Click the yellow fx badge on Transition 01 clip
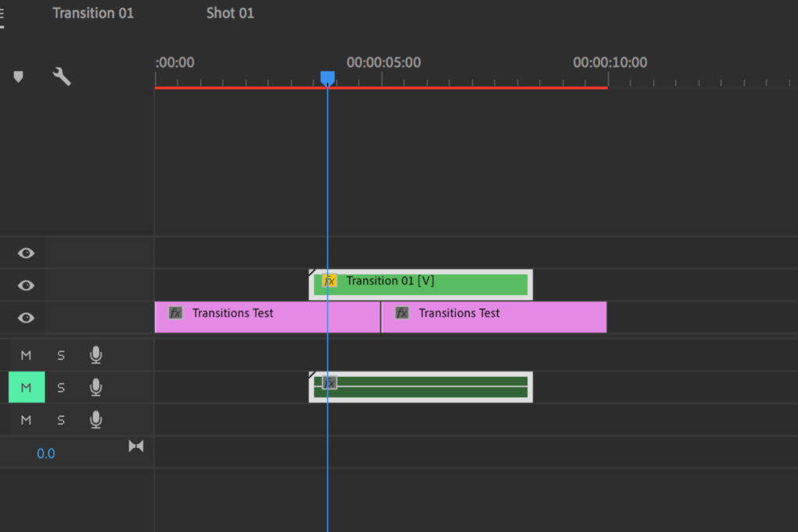Screen dimensions: 798x532 click(x=330, y=281)
